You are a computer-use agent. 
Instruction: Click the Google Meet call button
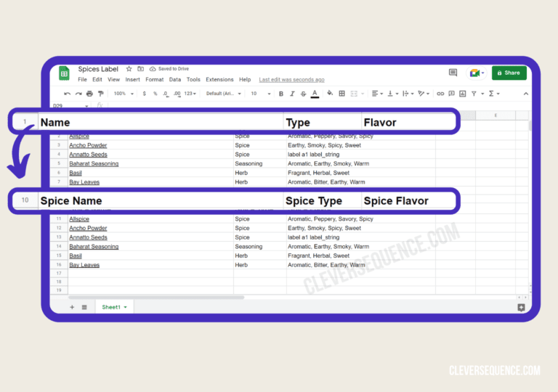pyautogui.click(x=477, y=73)
